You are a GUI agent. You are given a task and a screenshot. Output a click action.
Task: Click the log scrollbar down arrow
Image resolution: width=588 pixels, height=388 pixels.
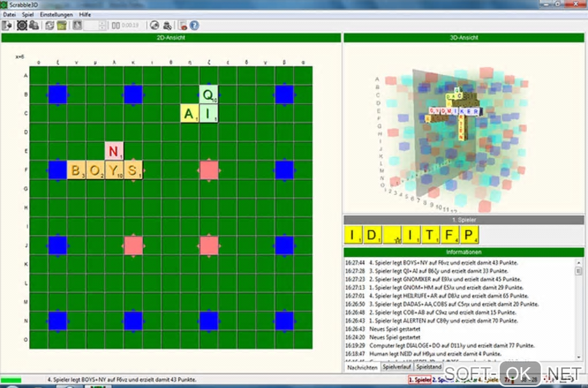pos(579,357)
